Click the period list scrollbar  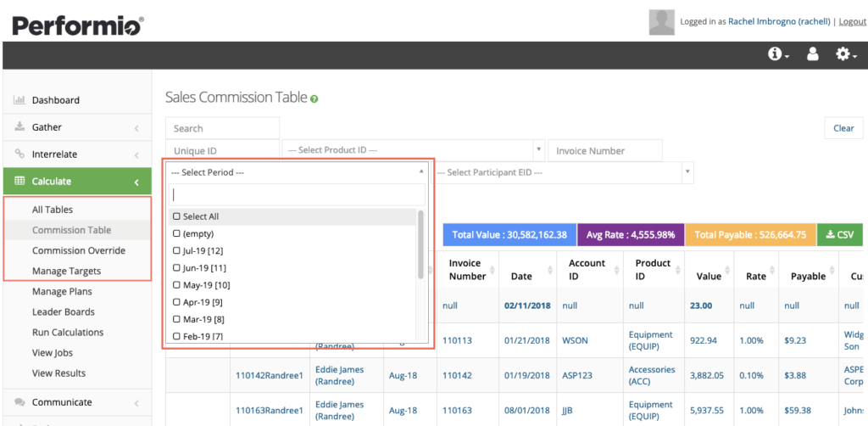[x=420, y=244]
